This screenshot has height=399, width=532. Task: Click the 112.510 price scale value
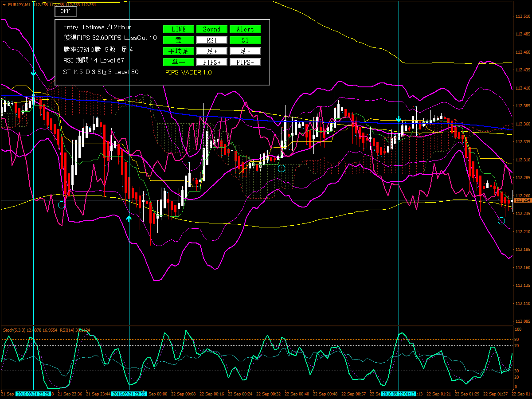(x=523, y=16)
